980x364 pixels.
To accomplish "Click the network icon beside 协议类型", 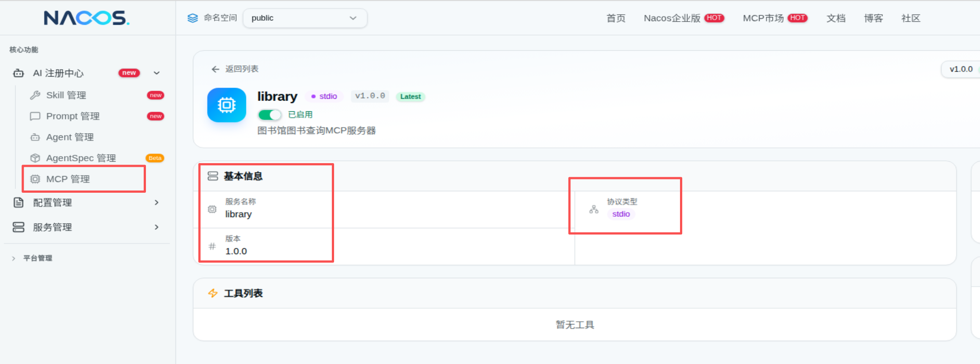I will coord(594,209).
